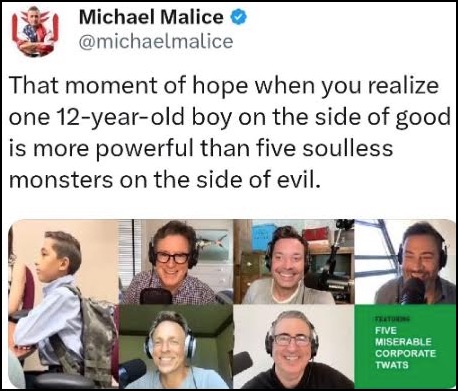Click the green caption panel
Viewport: 458px width, 391px height.
tap(405, 347)
